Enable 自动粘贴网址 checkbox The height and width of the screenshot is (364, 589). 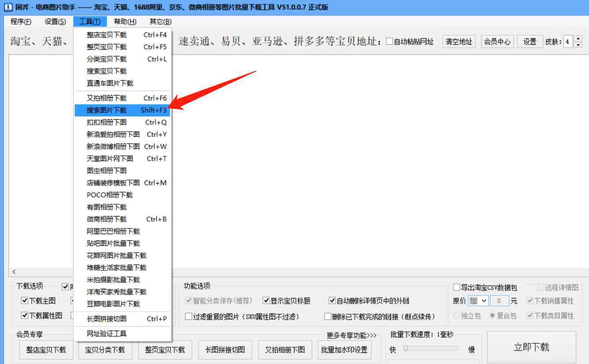[390, 42]
